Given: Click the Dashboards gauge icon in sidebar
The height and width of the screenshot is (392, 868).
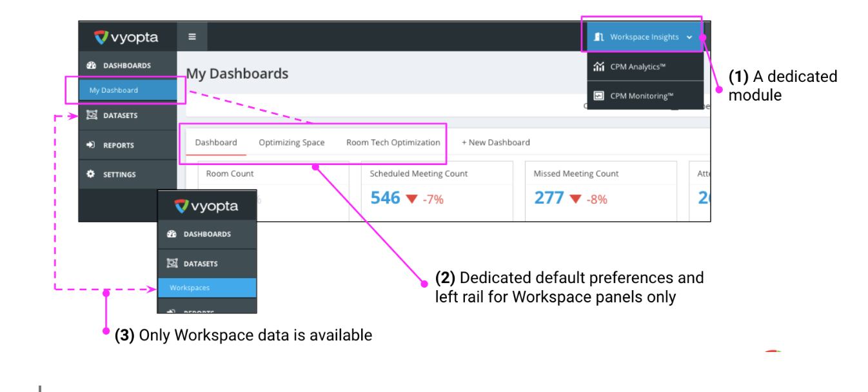Looking at the screenshot, I should [91, 66].
